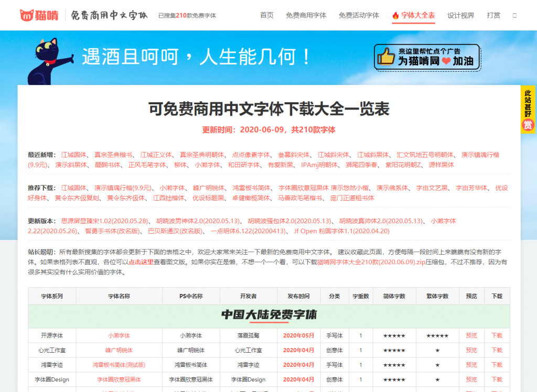Open 小濑字体 in the 字体名称 table column
537x392 pixels.
tap(119, 335)
